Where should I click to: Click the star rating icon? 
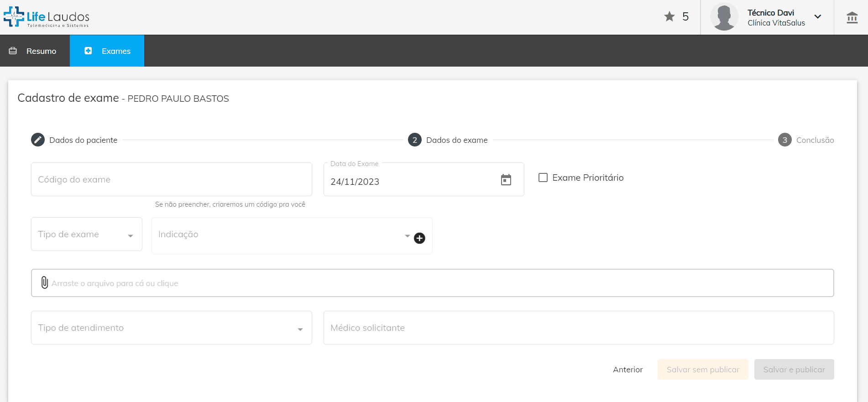669,17
